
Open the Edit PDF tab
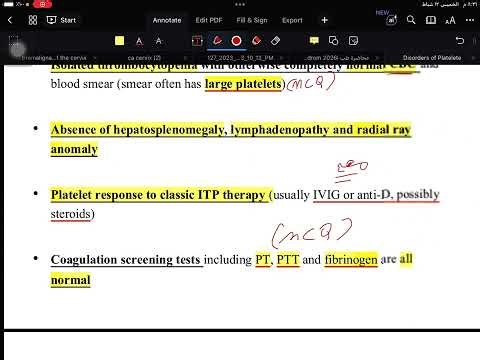tap(209, 20)
